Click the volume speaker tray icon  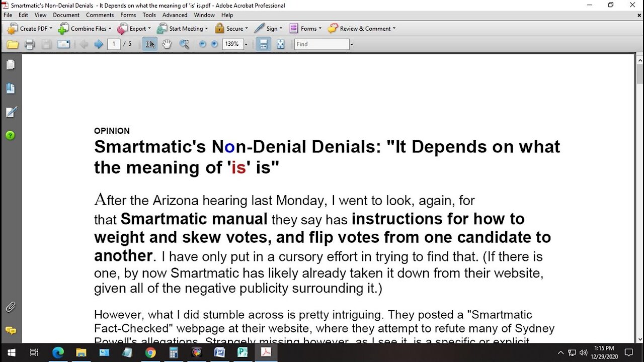coord(584,352)
